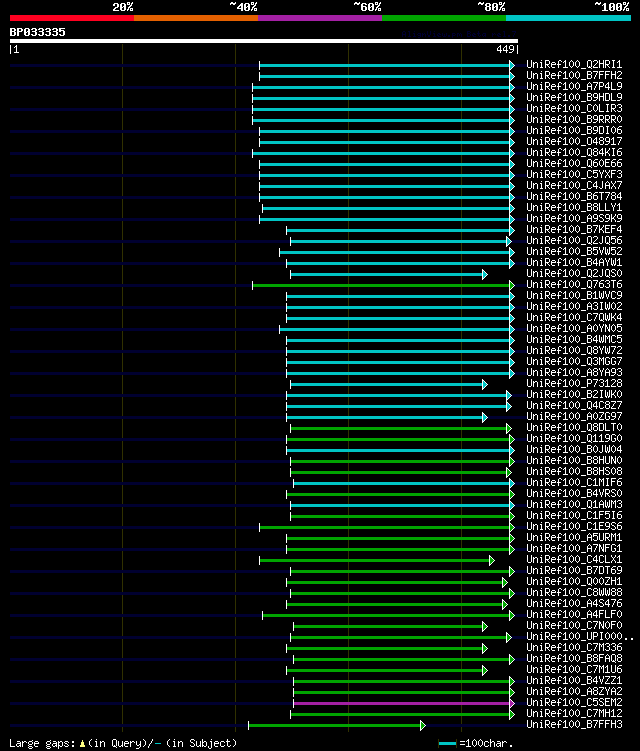Select the UniRef100_A0YN05 label
The image size is (640, 751).
(574, 329)
